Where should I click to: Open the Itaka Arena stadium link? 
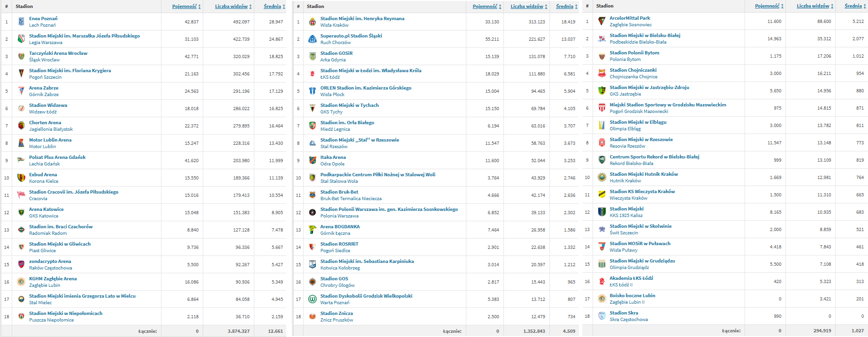[x=333, y=157]
